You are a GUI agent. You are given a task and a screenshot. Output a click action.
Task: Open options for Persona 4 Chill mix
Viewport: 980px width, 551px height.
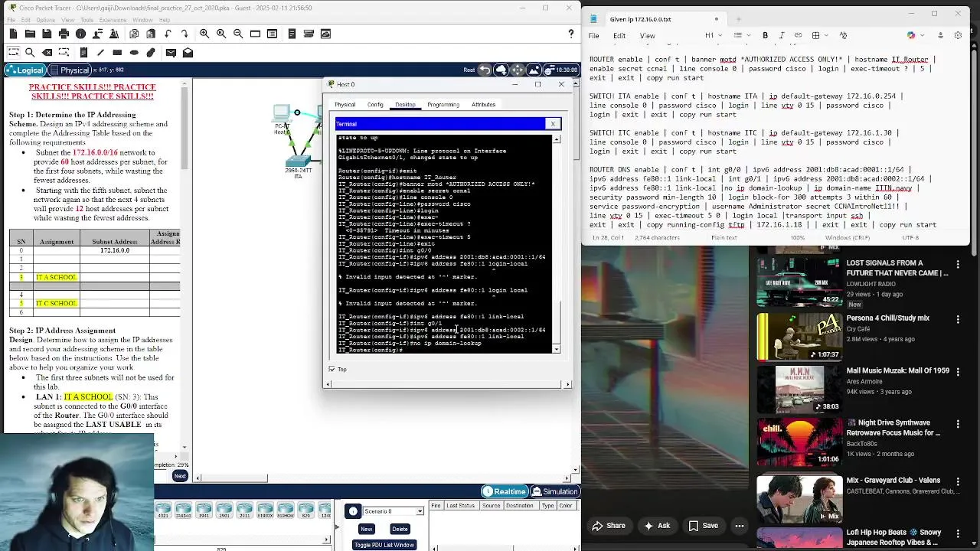pos(957,319)
